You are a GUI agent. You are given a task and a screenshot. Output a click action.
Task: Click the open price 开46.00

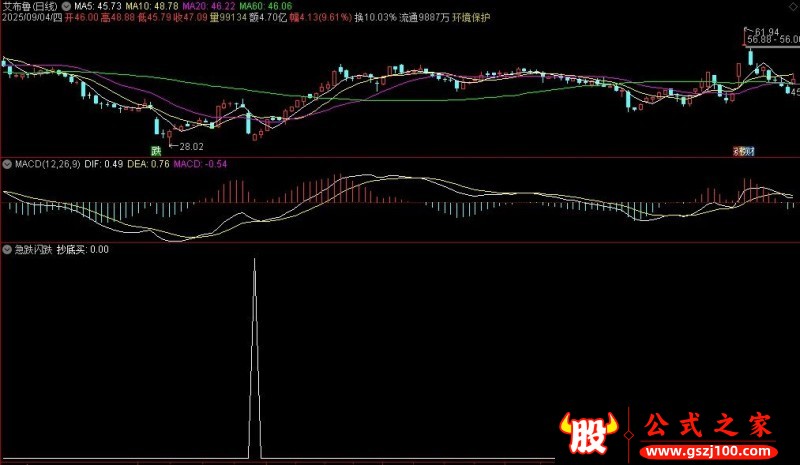pyautogui.click(x=81, y=18)
